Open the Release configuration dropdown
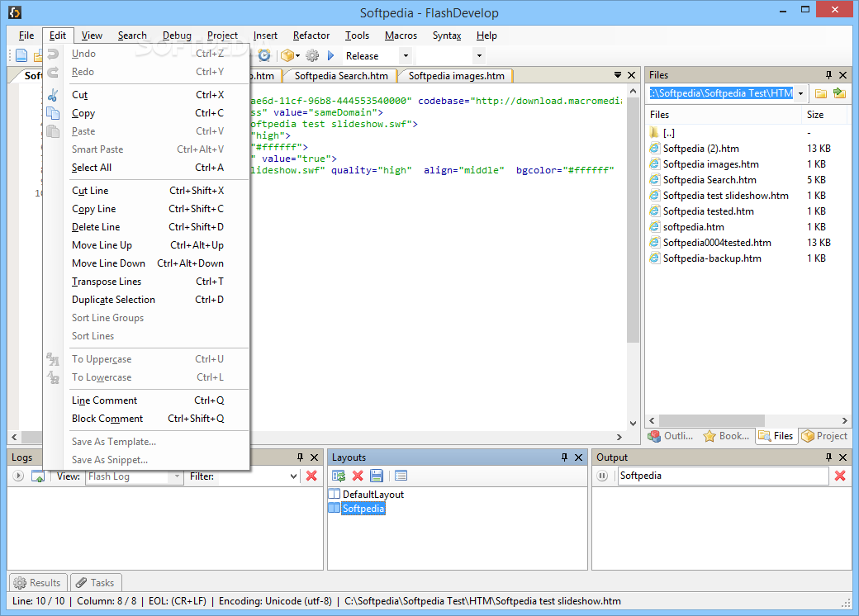 406,56
